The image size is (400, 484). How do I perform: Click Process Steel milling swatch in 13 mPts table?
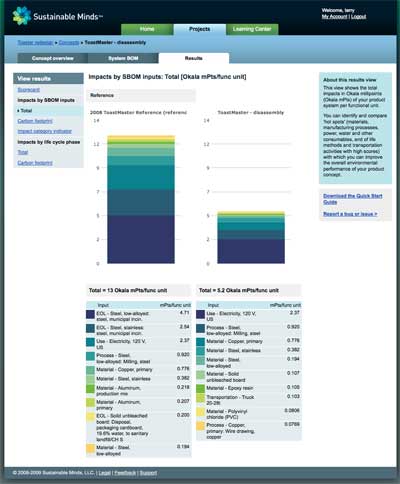pos(90,356)
